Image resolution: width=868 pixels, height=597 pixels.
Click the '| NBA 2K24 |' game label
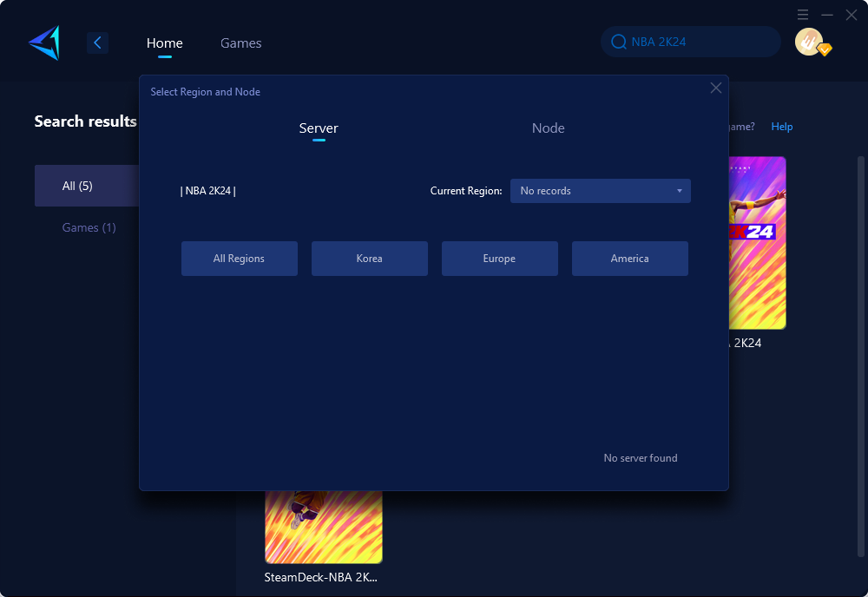[x=208, y=191]
